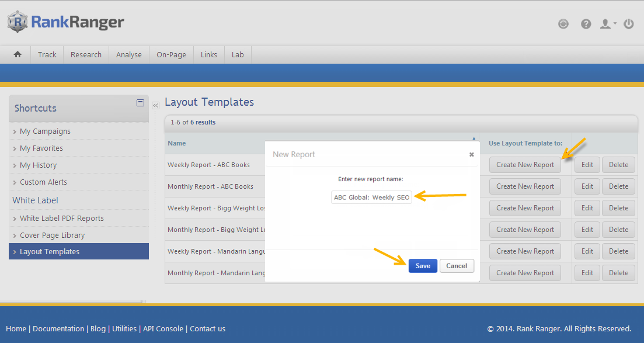Screen dimensions: 644x343
Task: Create New Report for Monthly Mandarin
Action: [x=525, y=273]
